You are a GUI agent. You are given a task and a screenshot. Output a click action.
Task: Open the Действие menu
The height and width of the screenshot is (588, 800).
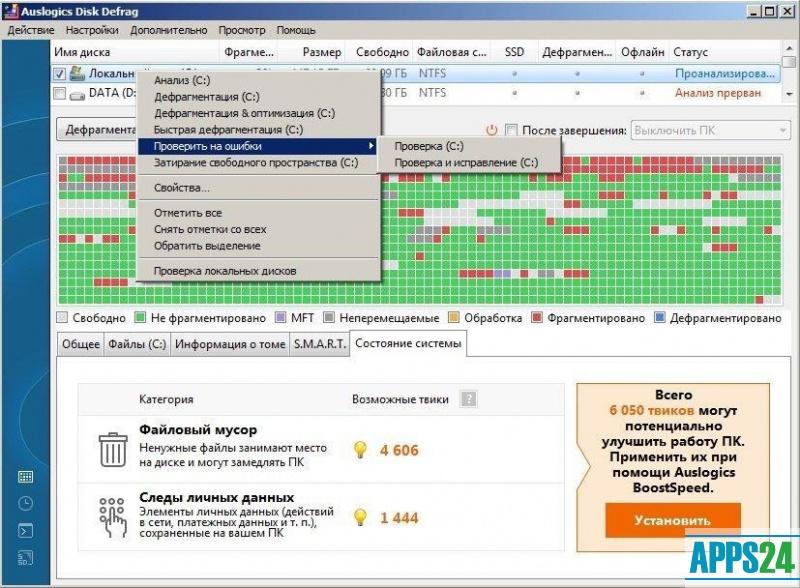pyautogui.click(x=31, y=30)
